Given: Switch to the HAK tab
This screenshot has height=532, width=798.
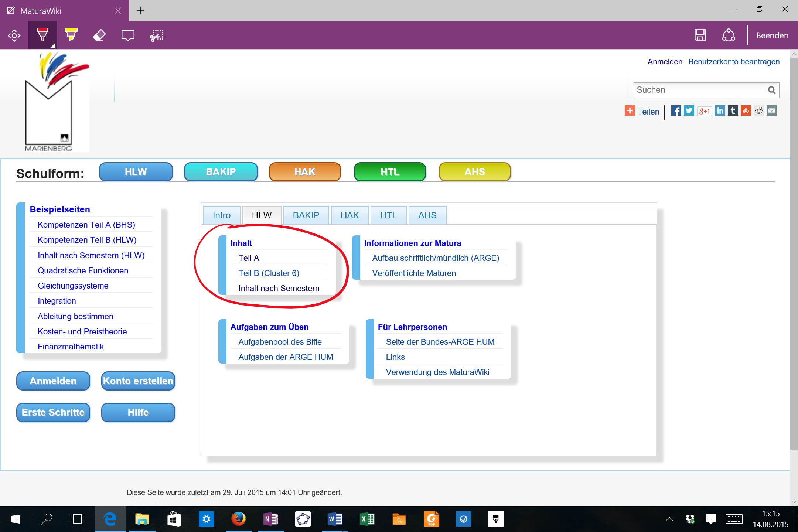Looking at the screenshot, I should (349, 215).
